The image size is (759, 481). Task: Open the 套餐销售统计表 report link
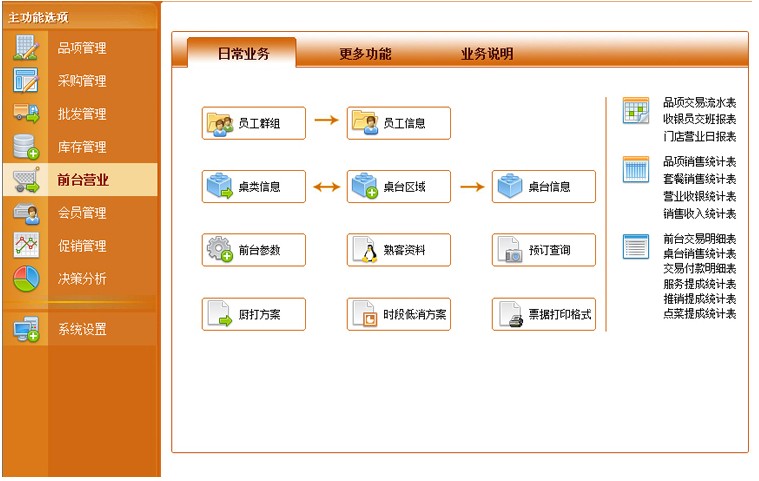699,179
